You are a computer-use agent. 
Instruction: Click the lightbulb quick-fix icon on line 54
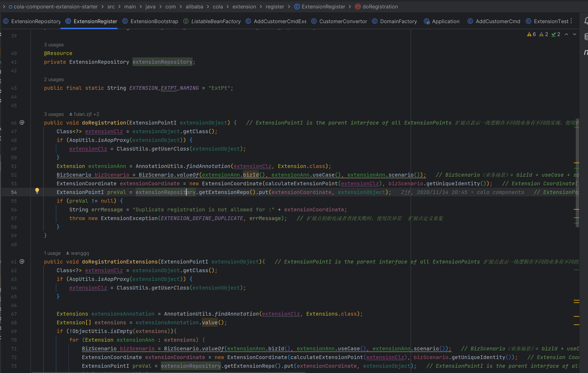[37, 191]
